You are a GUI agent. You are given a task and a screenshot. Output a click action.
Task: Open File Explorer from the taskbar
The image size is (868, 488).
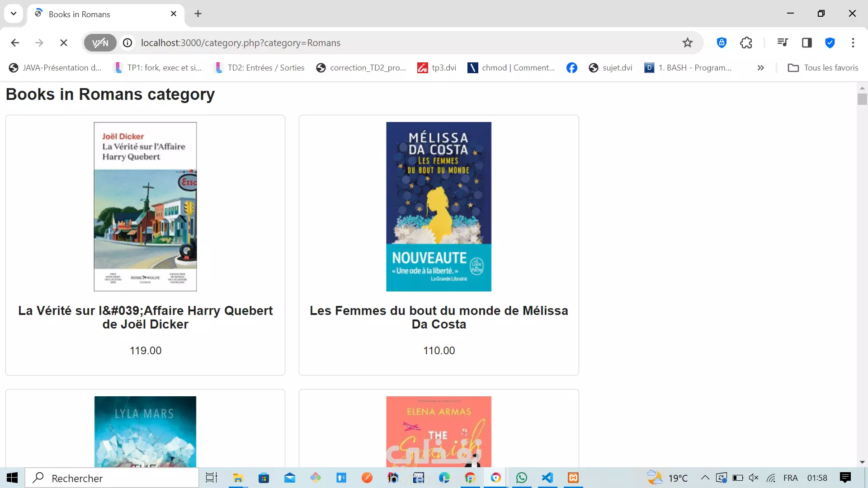(x=238, y=478)
